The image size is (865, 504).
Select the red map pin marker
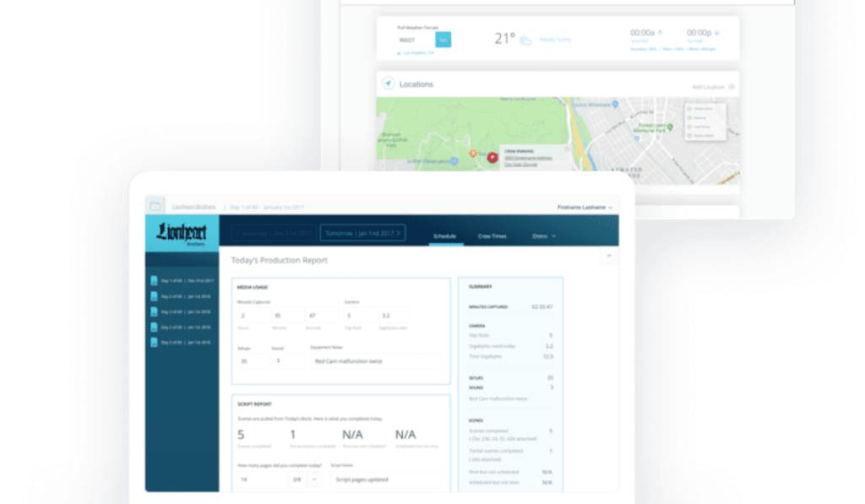(x=492, y=158)
